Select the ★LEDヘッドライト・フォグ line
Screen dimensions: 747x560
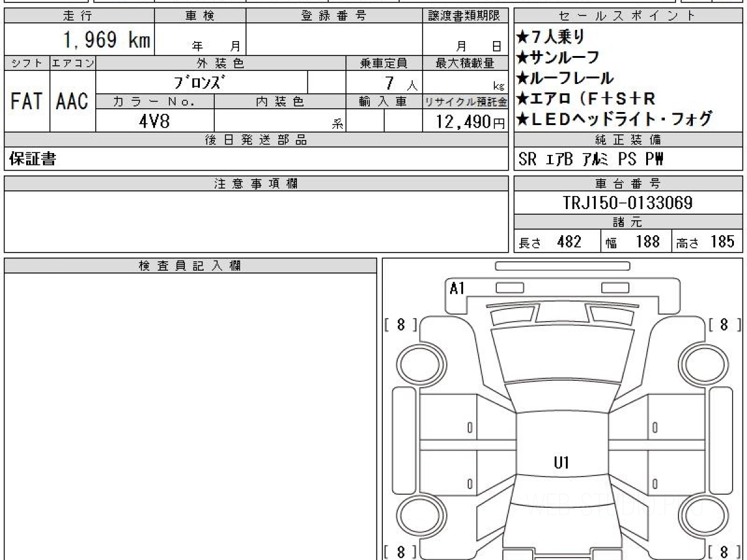click(x=614, y=119)
